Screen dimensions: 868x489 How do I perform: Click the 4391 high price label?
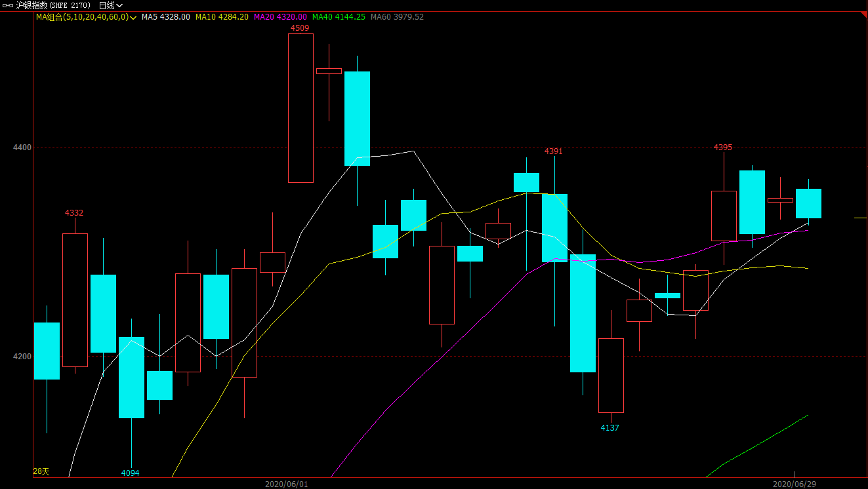click(x=554, y=151)
